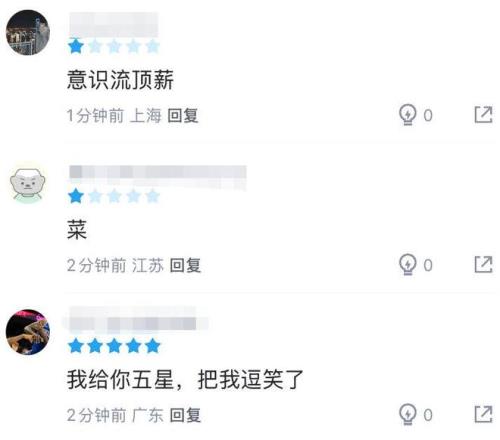Select the five-star rating on third comment

(x=114, y=346)
